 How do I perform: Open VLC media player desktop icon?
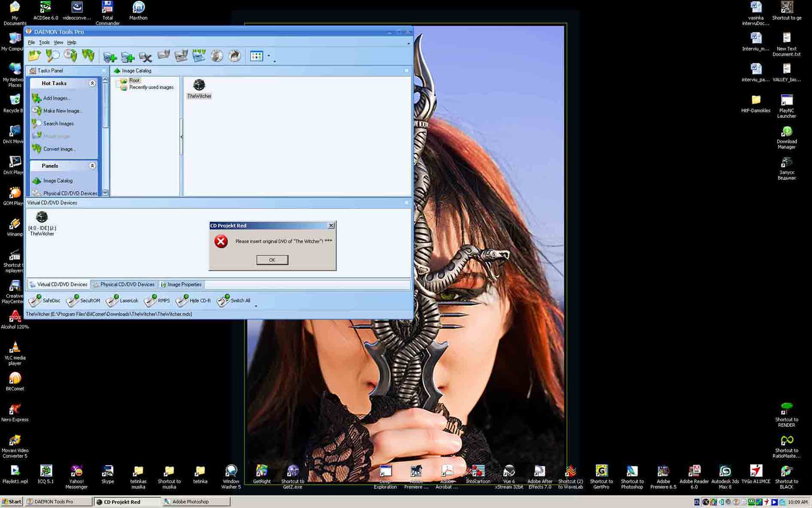(x=15, y=353)
